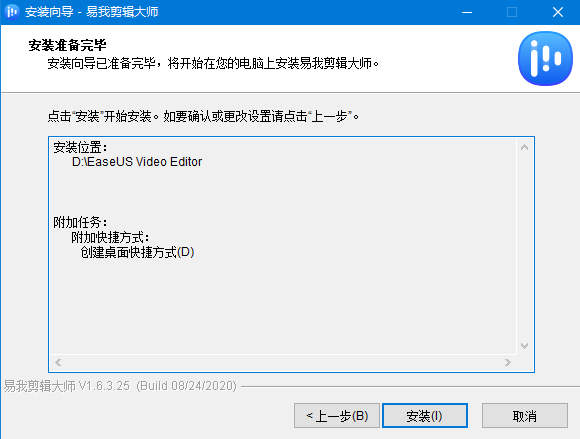
Task: Click the 附加任务 line in the summary
Action: pos(80,222)
